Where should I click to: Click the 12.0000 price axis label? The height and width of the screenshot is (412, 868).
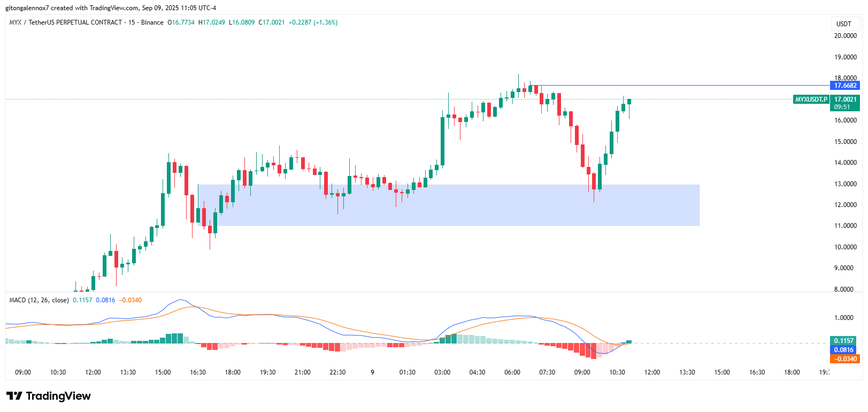846,205
